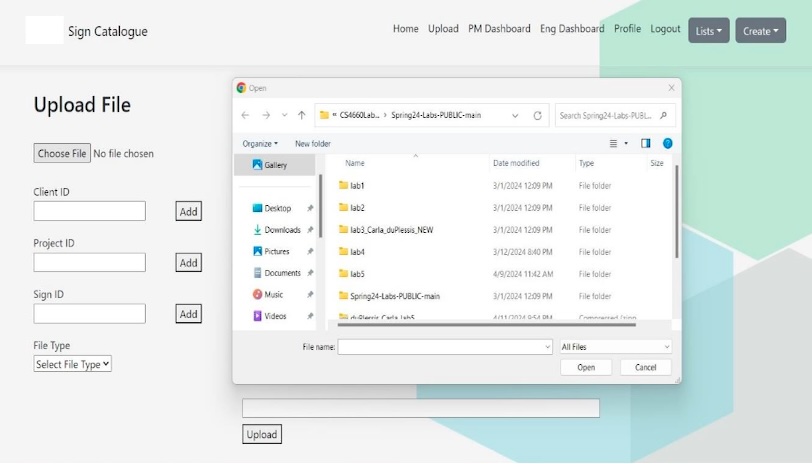Sort by Name column header

point(355,163)
